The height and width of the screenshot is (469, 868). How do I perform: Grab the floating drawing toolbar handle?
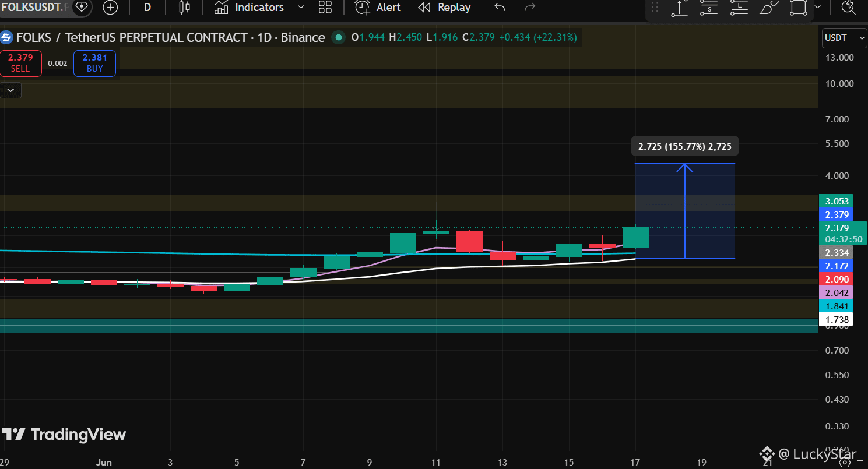pyautogui.click(x=655, y=8)
